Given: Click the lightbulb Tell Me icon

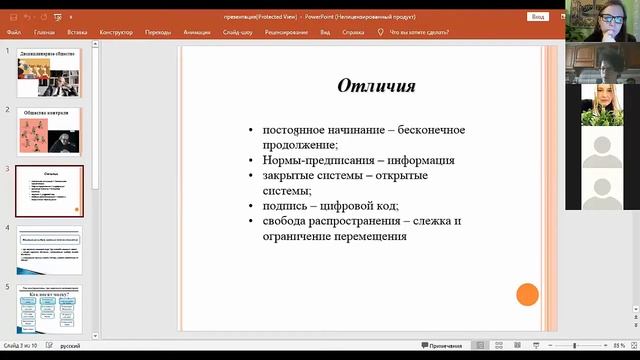Looking at the screenshot, I should point(380,32).
